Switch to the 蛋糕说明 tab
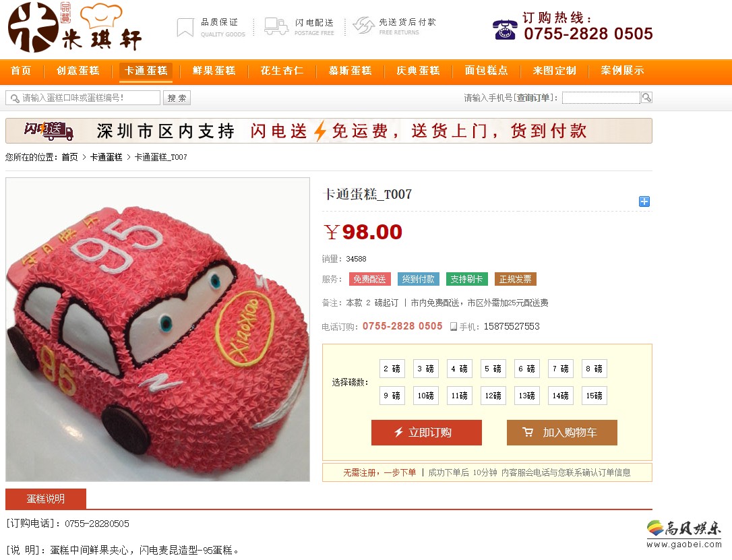 46,499
